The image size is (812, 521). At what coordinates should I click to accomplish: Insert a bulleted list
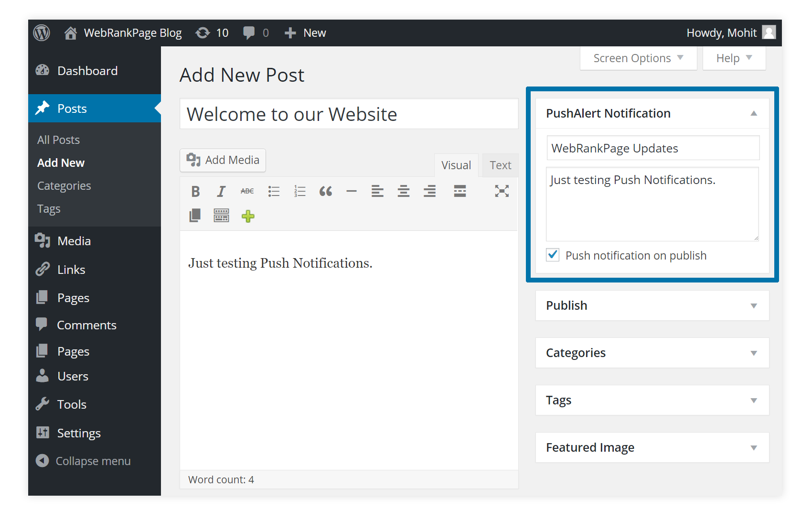(274, 191)
